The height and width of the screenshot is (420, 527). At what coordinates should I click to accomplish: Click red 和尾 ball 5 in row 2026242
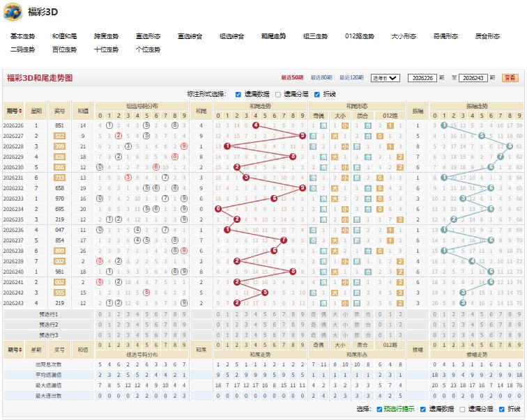(x=265, y=293)
